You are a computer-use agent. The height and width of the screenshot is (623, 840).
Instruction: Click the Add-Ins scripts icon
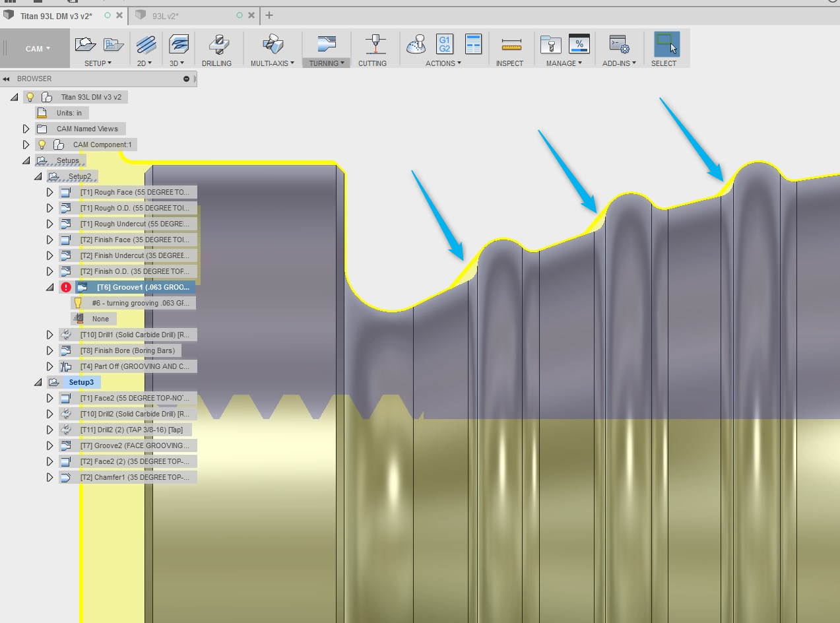(x=619, y=45)
